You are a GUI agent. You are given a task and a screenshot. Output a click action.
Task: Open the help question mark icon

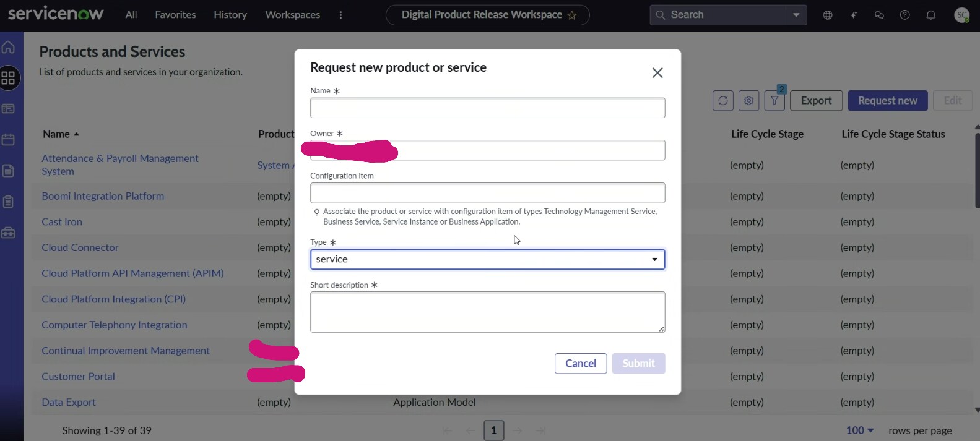pyautogui.click(x=905, y=15)
